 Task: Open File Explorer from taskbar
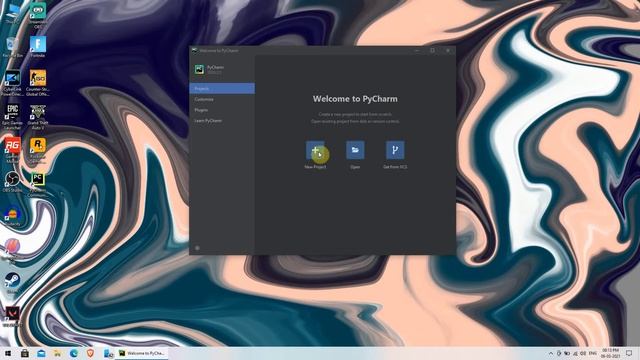click(x=58, y=353)
